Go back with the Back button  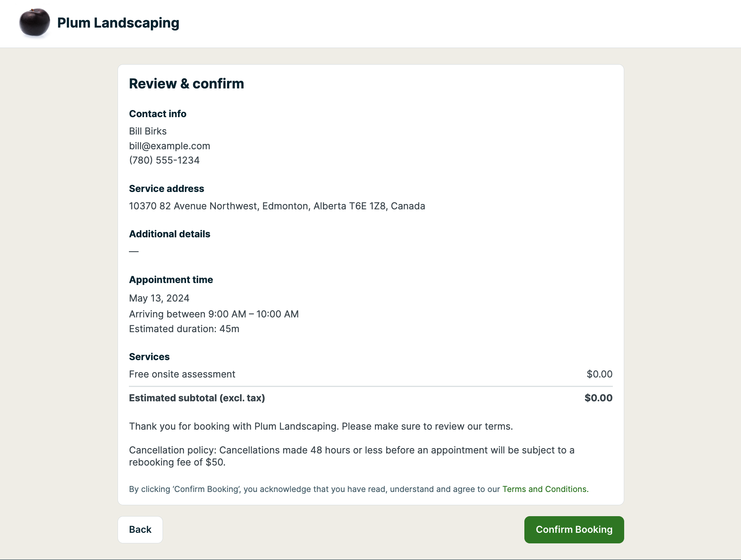[140, 529]
